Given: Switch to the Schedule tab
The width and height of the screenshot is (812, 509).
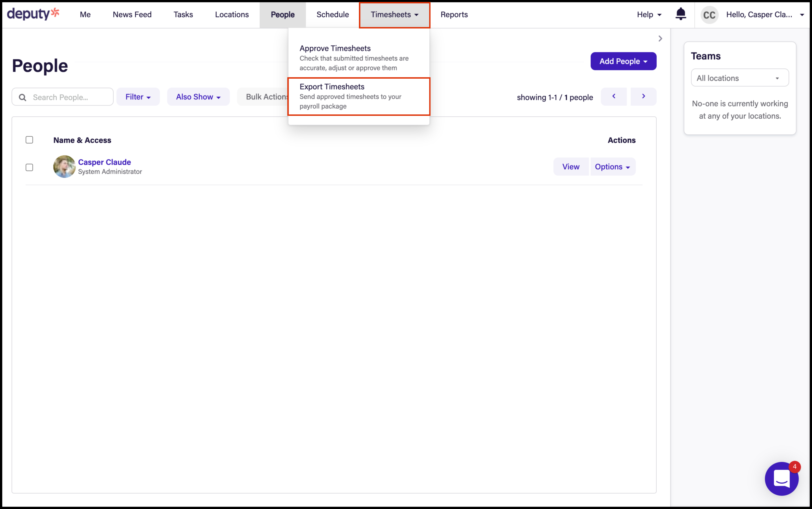Looking at the screenshot, I should coord(332,15).
